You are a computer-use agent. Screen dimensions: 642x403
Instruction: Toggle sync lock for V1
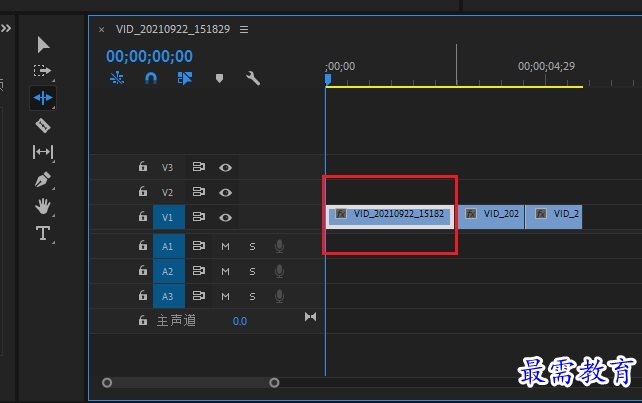coord(199,217)
